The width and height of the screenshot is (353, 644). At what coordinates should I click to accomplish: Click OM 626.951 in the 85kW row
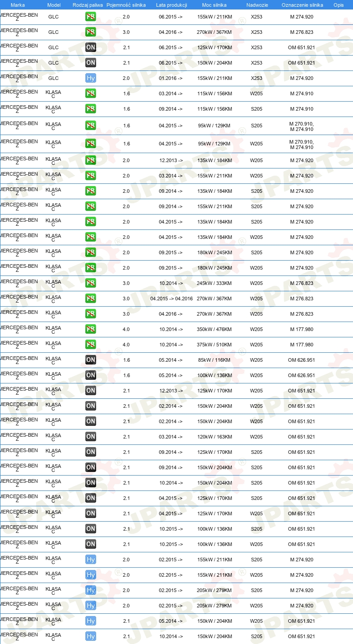[x=302, y=360]
